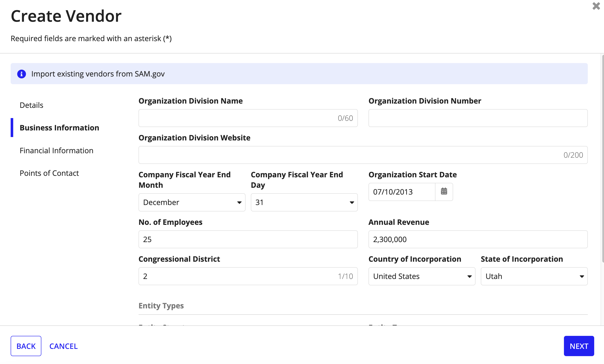Viewport: 604px width, 364px height.
Task: Focus the Organization Division Name field
Action: click(x=248, y=118)
